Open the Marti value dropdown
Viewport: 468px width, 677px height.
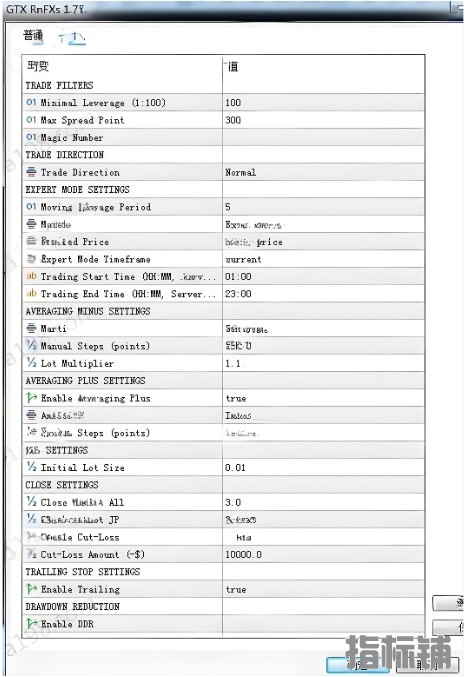[x=323, y=329]
